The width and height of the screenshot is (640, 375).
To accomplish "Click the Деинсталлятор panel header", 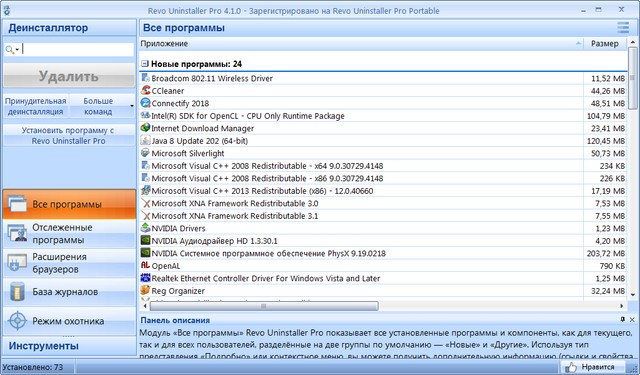I will click(69, 28).
